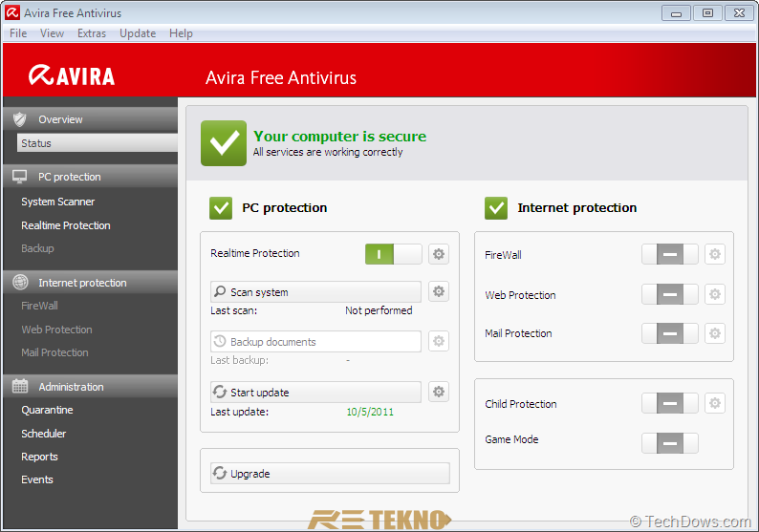The width and height of the screenshot is (759, 532).
Task: Expand the Administration sidebar header
Action: tap(91, 387)
